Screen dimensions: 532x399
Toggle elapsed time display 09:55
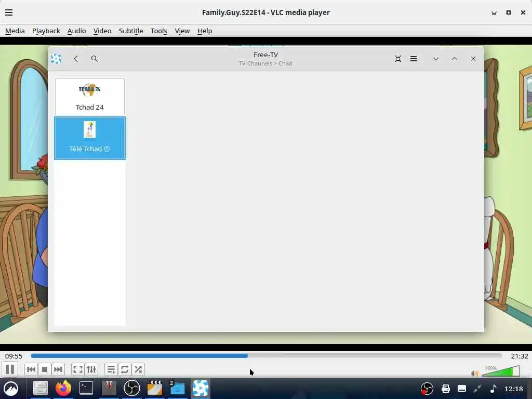tap(14, 356)
